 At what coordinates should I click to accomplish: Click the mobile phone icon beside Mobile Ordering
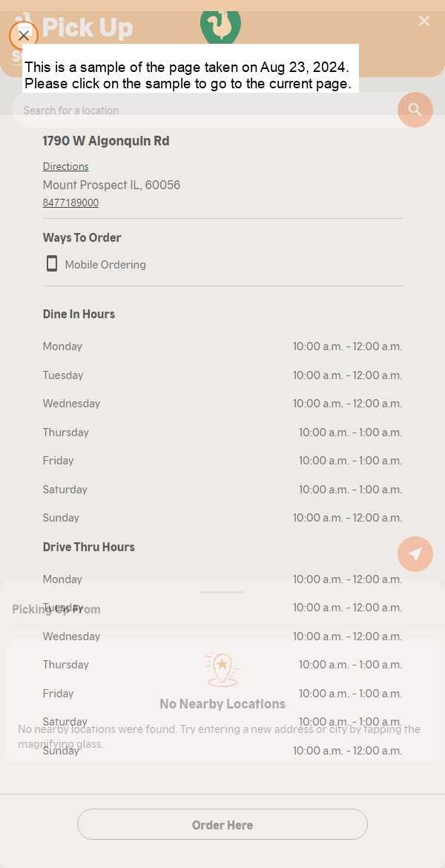[x=51, y=263]
